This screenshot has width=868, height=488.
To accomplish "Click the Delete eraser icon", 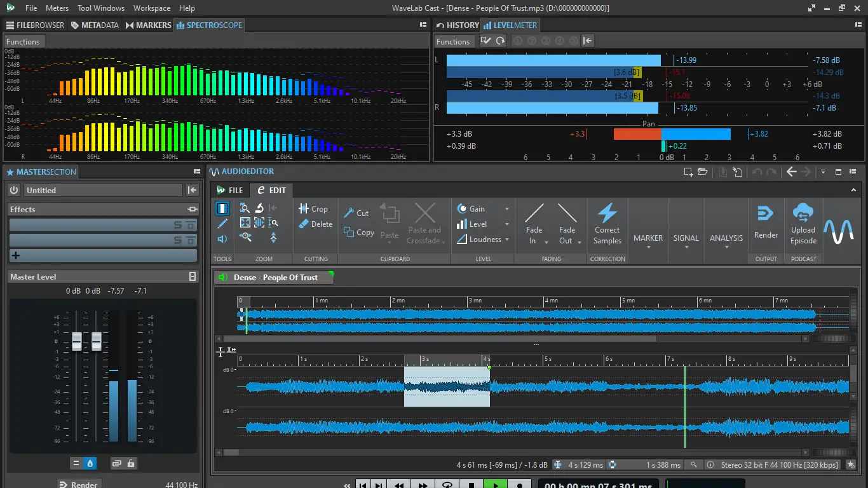I will (304, 224).
